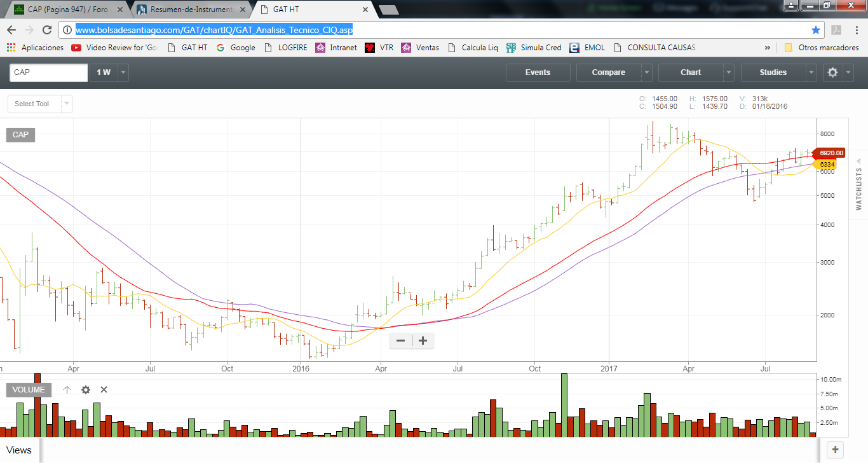
Task: Add a new view with plus button
Action: pyautogui.click(x=836, y=449)
